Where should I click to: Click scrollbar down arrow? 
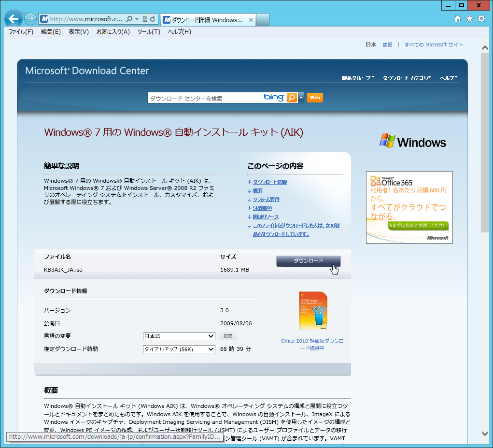coord(485,434)
